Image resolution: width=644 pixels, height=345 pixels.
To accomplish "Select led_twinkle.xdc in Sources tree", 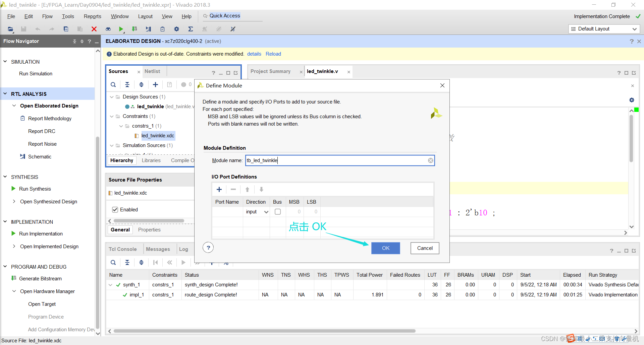I will pyautogui.click(x=157, y=136).
